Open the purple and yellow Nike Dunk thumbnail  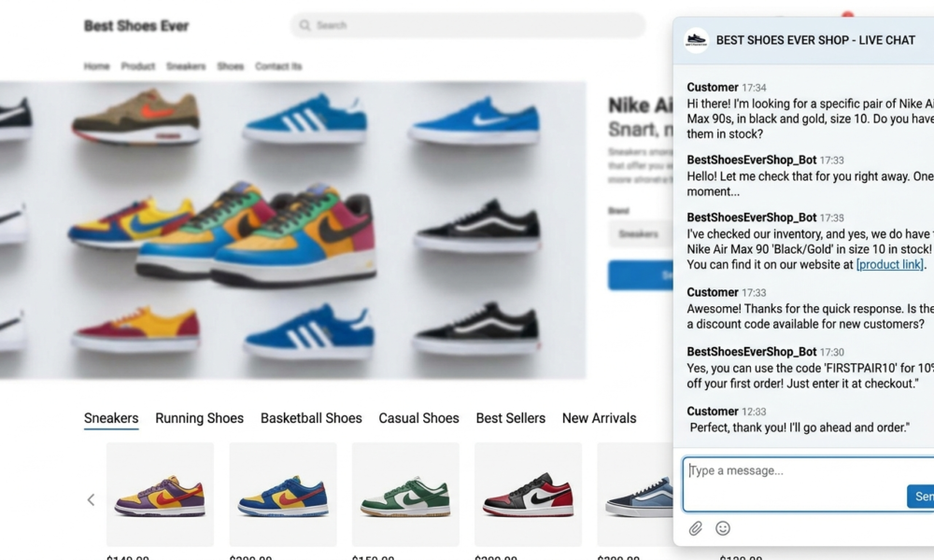click(161, 495)
